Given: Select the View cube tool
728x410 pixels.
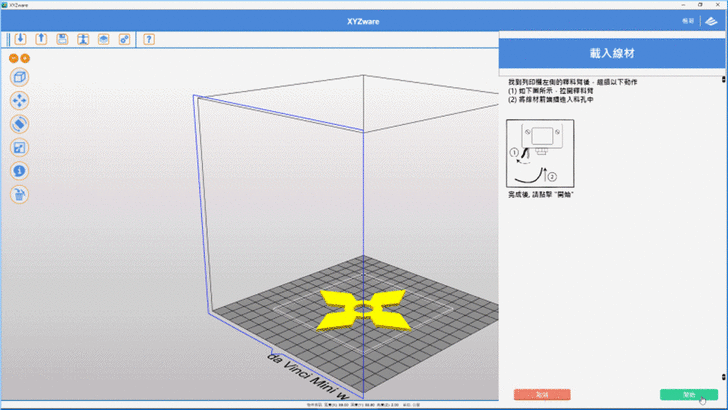Looking at the screenshot, I should pyautogui.click(x=19, y=77).
